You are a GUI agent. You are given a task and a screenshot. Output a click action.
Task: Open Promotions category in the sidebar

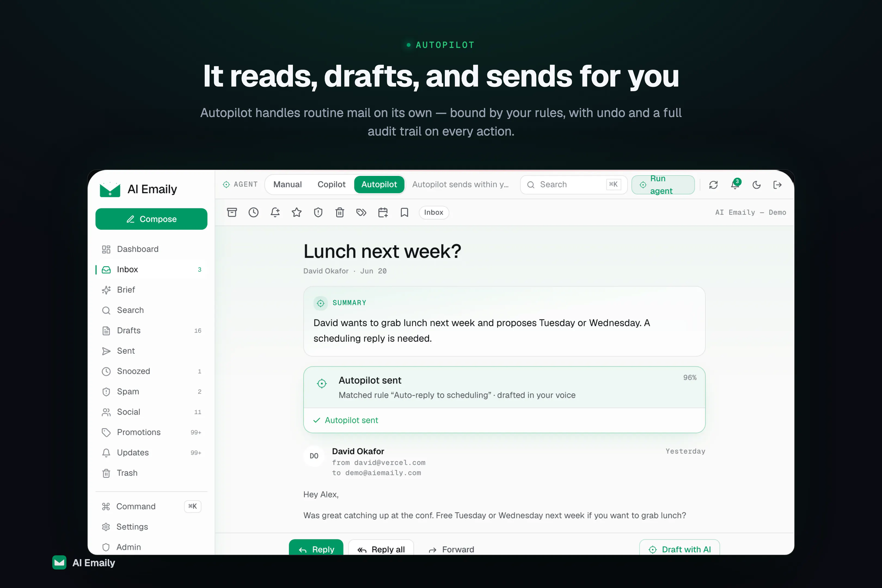(152, 432)
